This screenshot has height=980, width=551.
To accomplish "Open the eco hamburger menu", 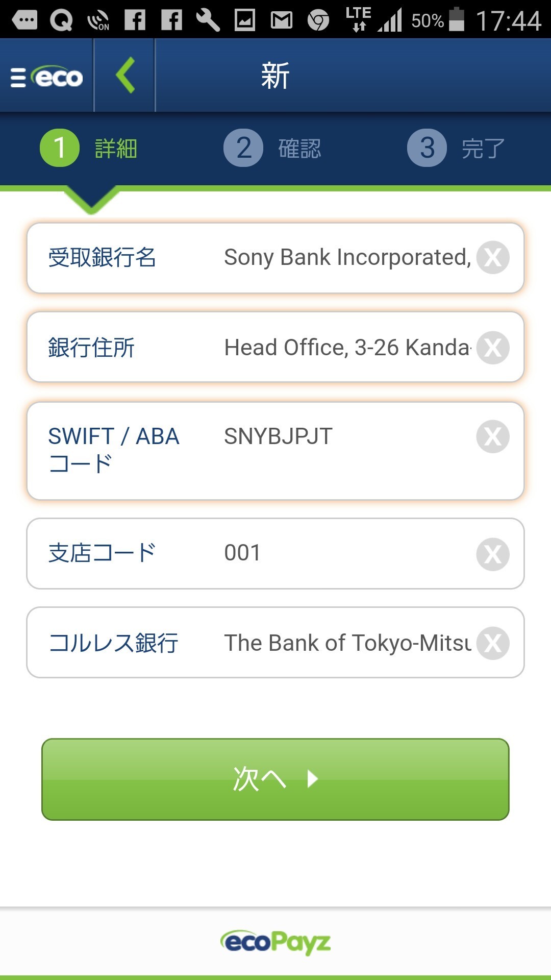I will pyautogui.click(x=46, y=77).
